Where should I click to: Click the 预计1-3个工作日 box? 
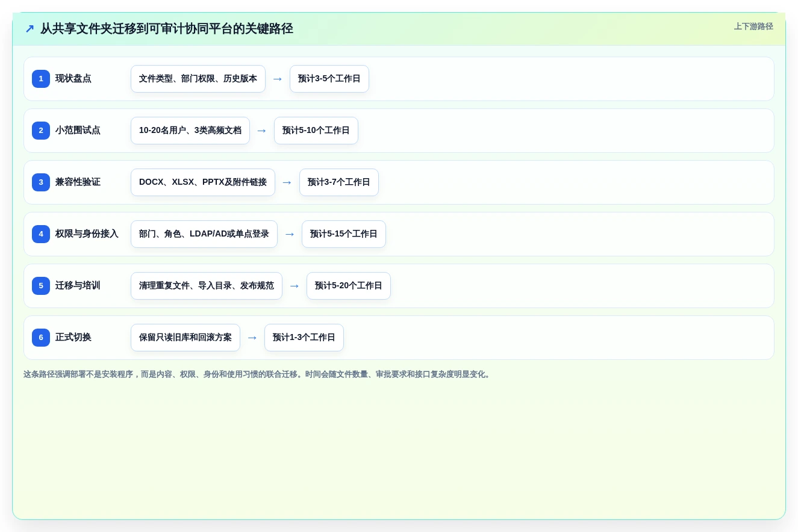[304, 338]
